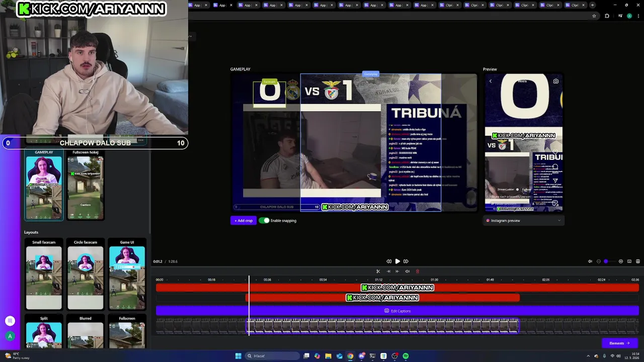Select the Facecam crop box on score
Viewport: 644px width, 362px height.
269,94
